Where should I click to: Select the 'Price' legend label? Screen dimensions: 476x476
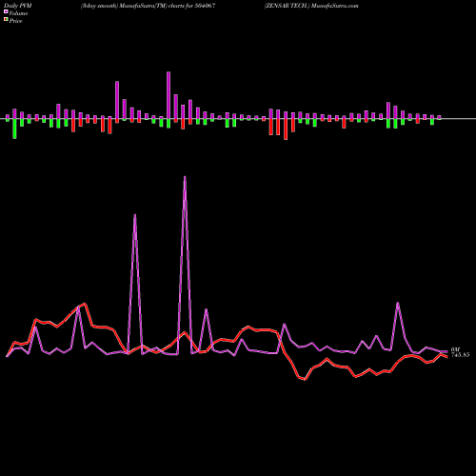coord(15,21)
